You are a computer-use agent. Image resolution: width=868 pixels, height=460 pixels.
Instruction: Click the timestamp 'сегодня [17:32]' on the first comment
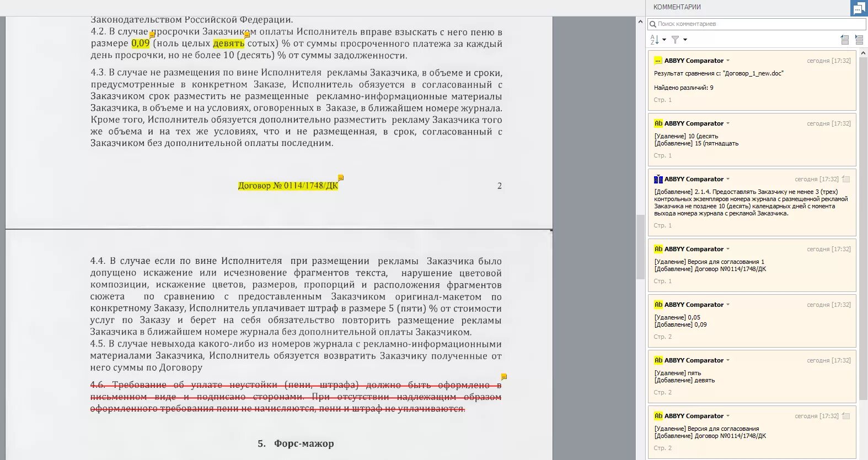(829, 61)
